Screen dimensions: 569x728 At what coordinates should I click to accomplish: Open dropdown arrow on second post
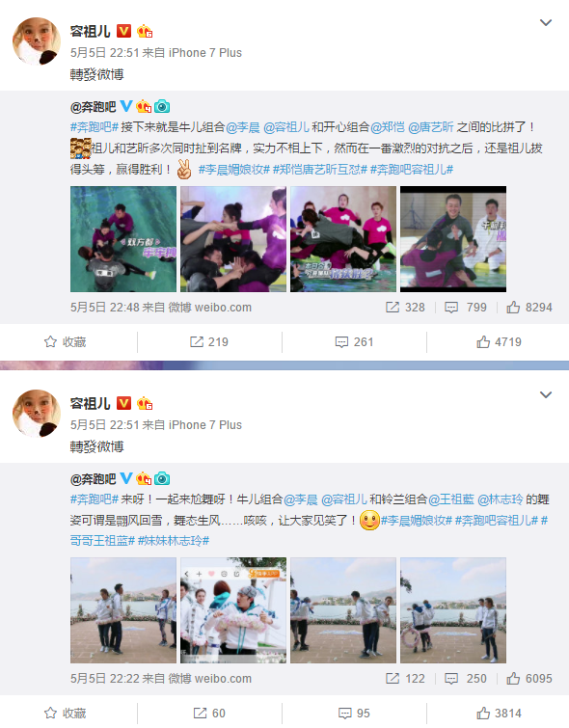pos(545,395)
